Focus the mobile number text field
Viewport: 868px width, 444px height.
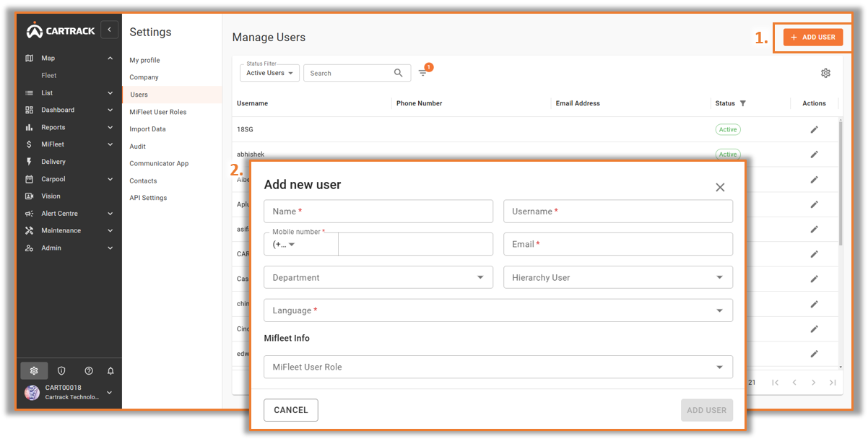pos(416,244)
